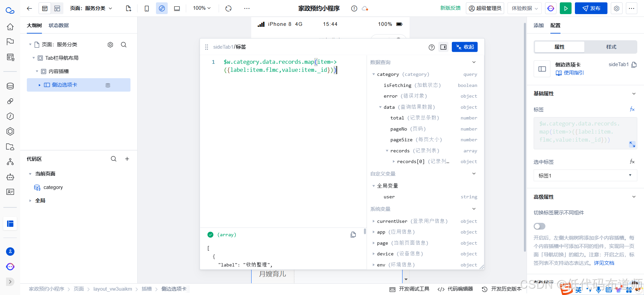Open the layout view icon next to outline

point(57,8)
